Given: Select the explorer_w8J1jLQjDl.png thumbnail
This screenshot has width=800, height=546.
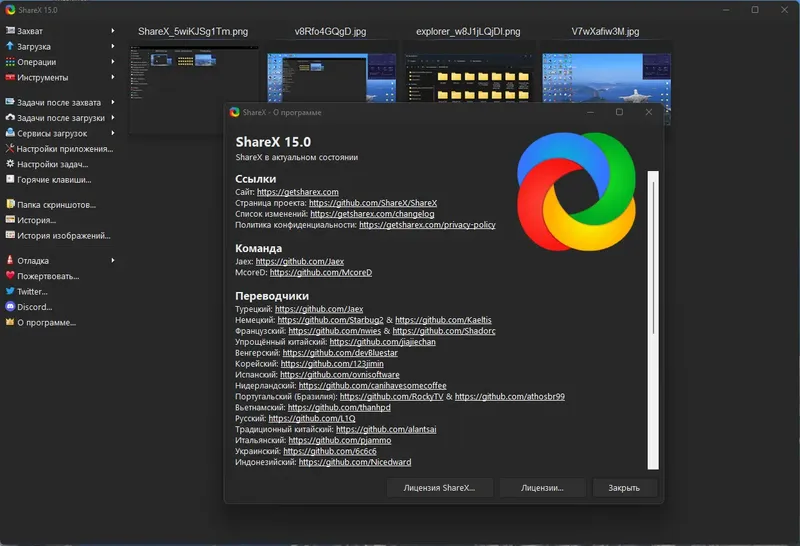Looking at the screenshot, I should click(x=468, y=77).
